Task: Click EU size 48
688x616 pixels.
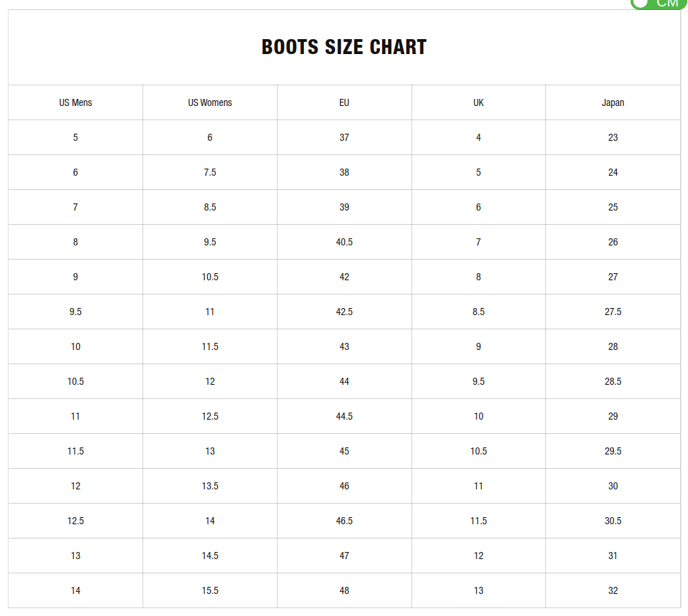Action: pyautogui.click(x=344, y=590)
